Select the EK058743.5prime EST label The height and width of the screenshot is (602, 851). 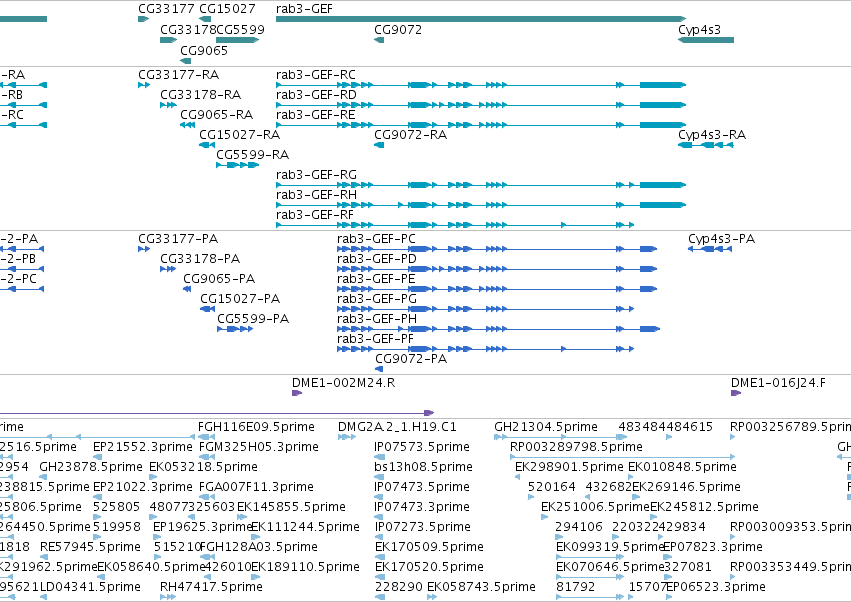[481, 587]
